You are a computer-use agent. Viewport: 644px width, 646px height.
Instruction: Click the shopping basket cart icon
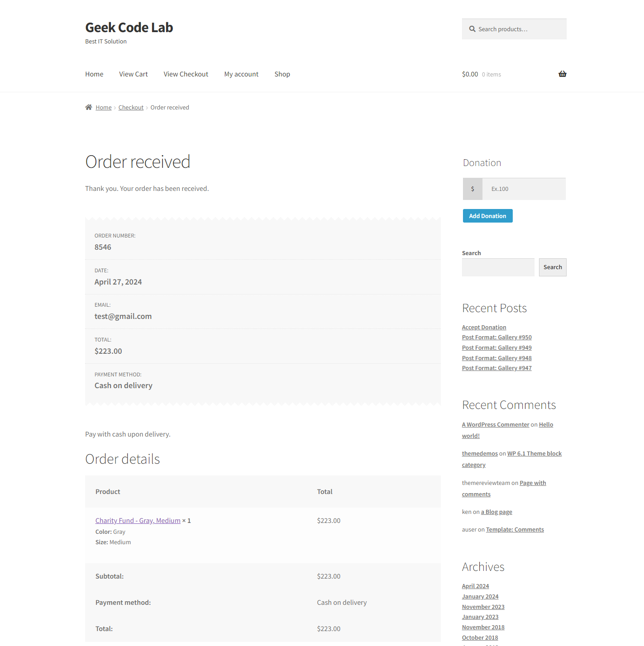tap(562, 74)
